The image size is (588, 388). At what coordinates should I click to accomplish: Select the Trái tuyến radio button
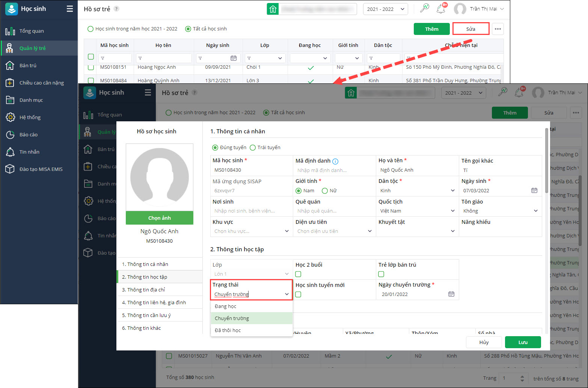[253, 148]
